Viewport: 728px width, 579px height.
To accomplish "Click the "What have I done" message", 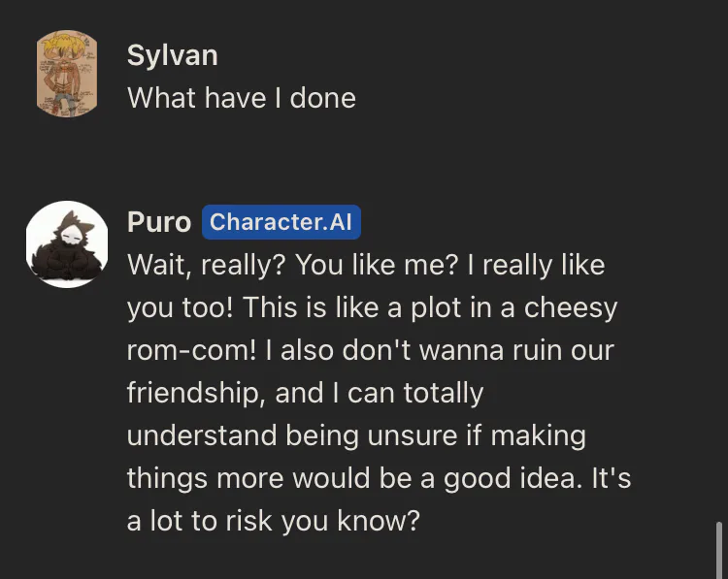I will point(241,98).
